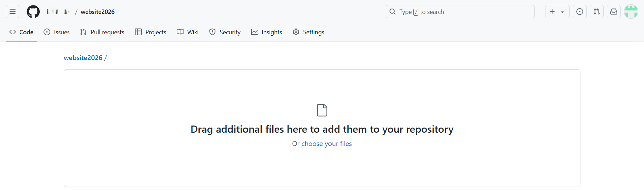The image size is (644, 190).
Task: Open the notifications inbox icon
Action: (614, 12)
